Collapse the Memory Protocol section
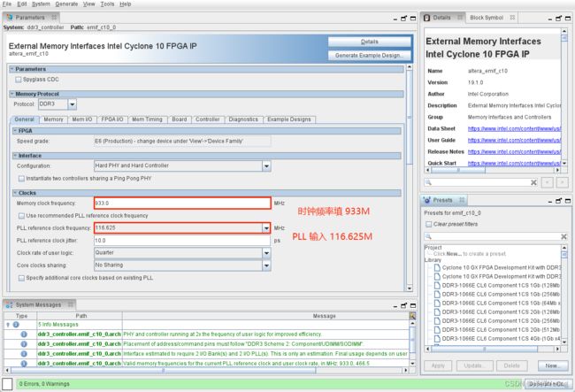This screenshot has height=392, width=575. (x=11, y=94)
